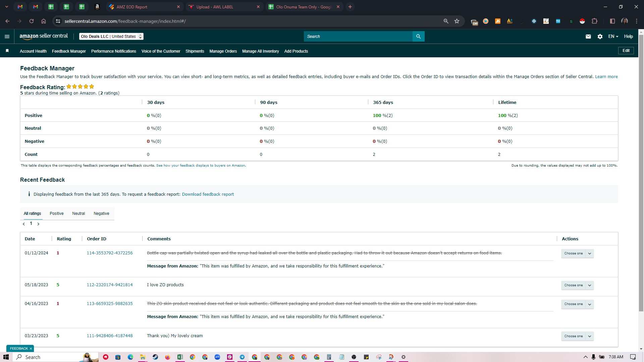Download feedback report
The height and width of the screenshot is (362, 644).
click(208, 194)
